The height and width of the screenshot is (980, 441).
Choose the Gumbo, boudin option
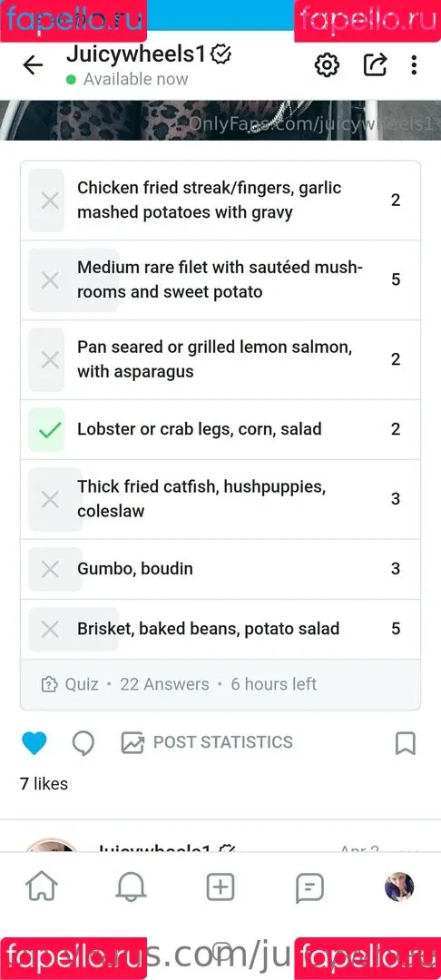click(x=220, y=569)
